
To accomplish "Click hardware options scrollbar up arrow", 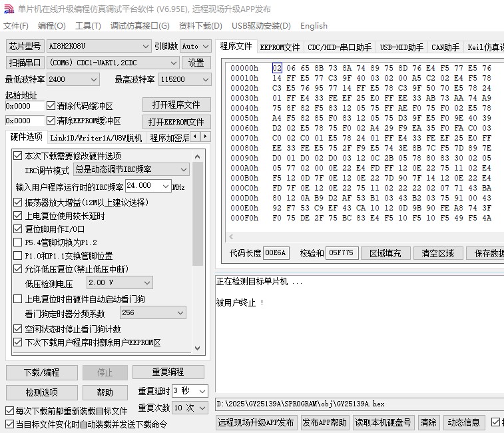I will 197,157.
